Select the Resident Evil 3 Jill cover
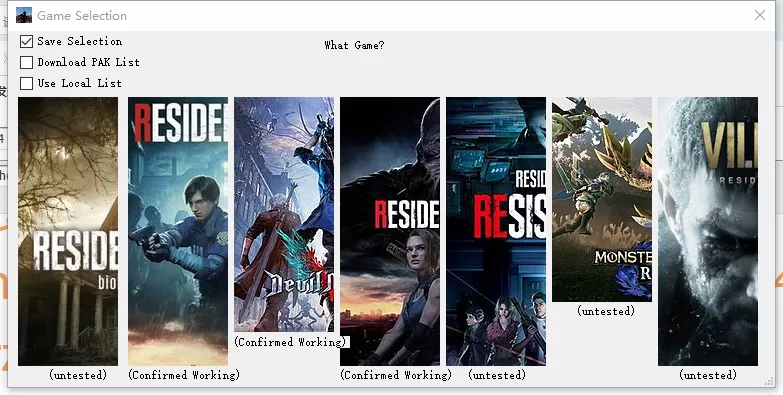This screenshot has height=395, width=783. pyautogui.click(x=390, y=231)
